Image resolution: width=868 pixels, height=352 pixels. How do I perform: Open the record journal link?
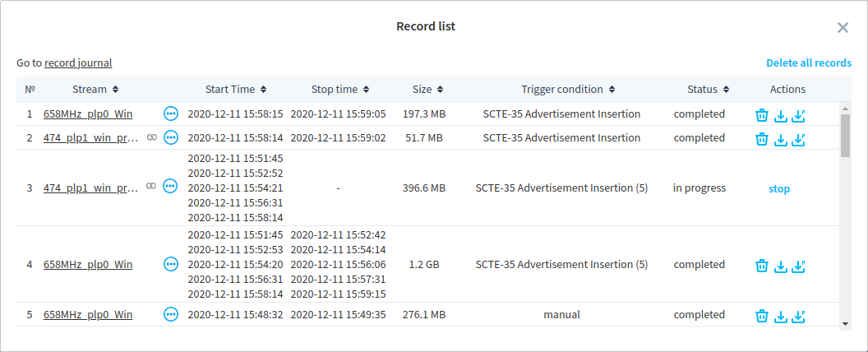(x=78, y=63)
